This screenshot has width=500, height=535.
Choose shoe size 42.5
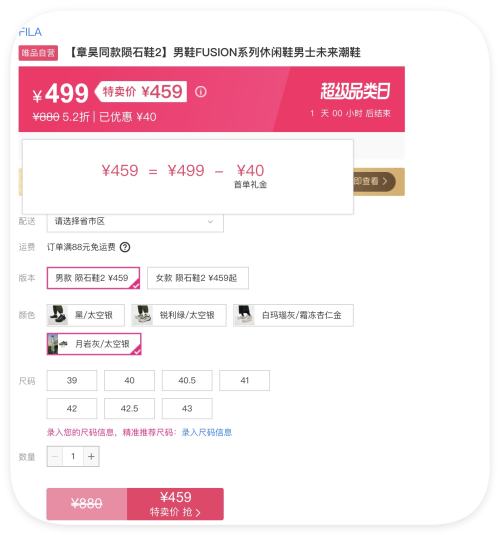pyautogui.click(x=129, y=408)
